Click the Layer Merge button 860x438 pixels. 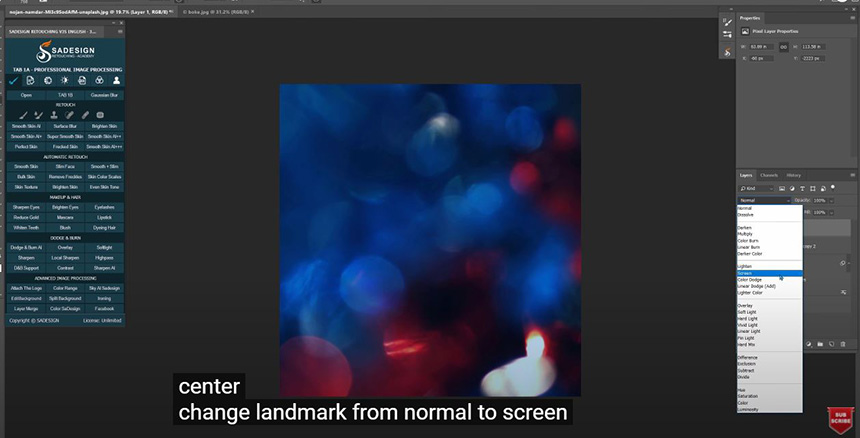26,309
